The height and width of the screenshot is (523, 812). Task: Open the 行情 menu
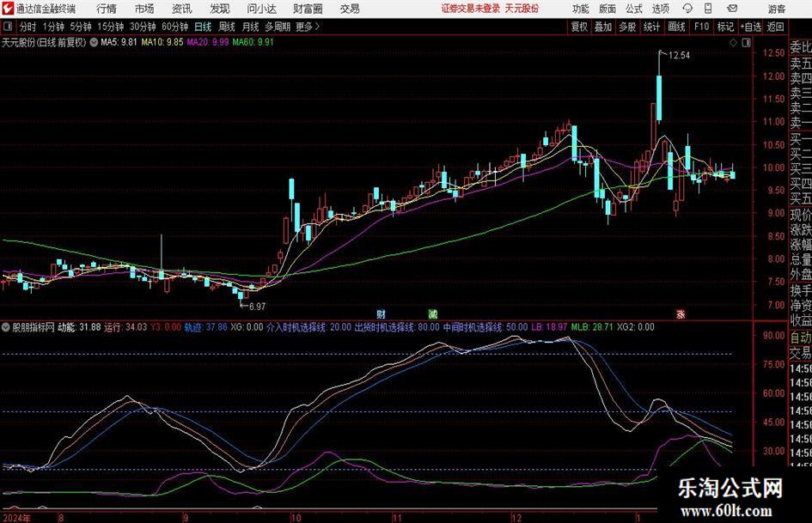[x=107, y=9]
